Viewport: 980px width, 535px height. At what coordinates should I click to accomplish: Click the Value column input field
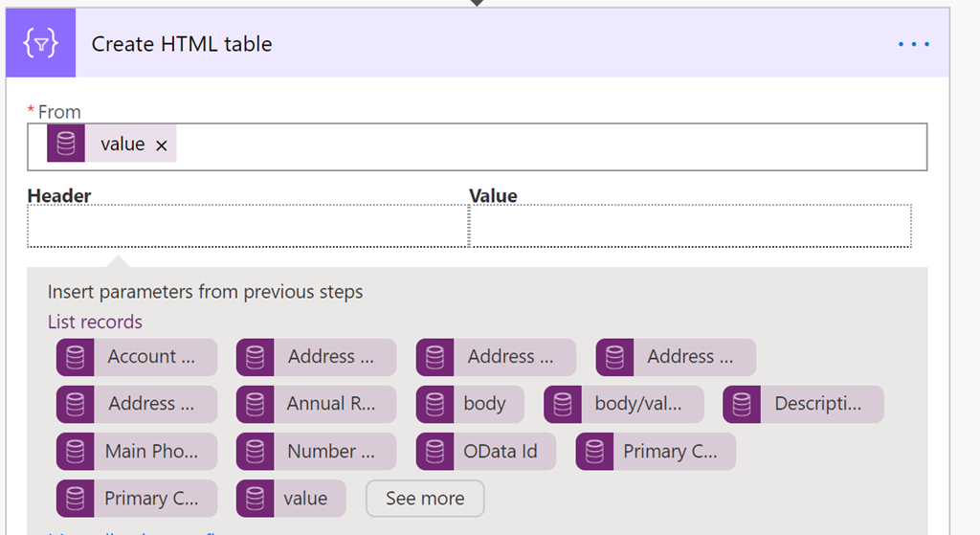point(691,226)
